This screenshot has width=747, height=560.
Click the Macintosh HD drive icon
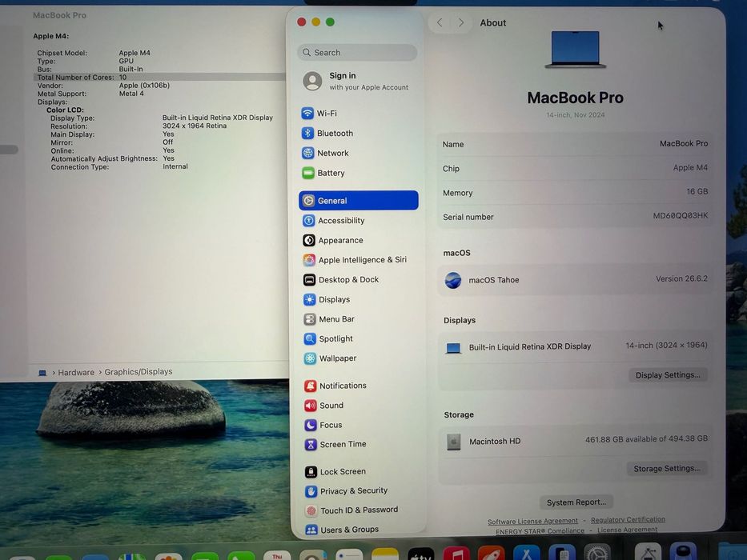pyautogui.click(x=453, y=442)
